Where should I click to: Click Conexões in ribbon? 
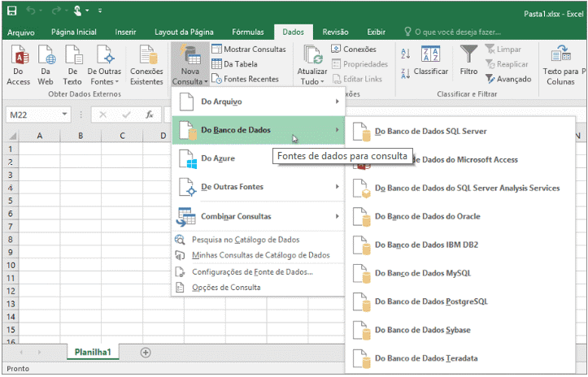354,49
